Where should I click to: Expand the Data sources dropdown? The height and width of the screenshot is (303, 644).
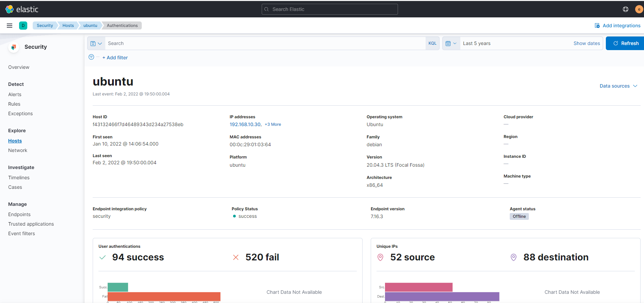pos(618,86)
